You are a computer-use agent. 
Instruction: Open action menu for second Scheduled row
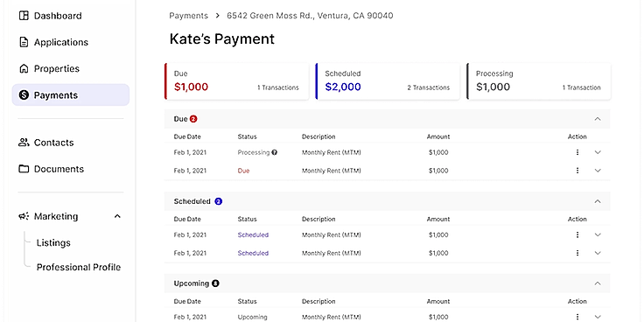tap(577, 253)
